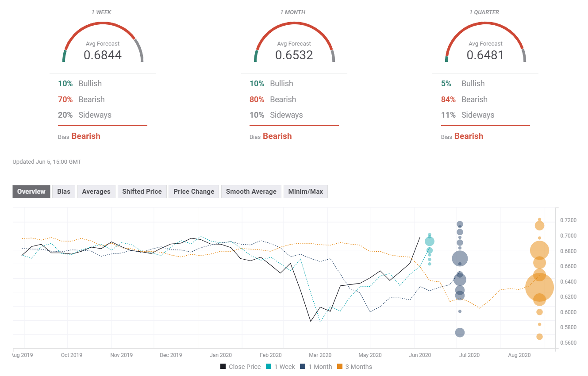
Task: Click the 1 Quarter forecast value 0.6481
Action: click(485, 55)
